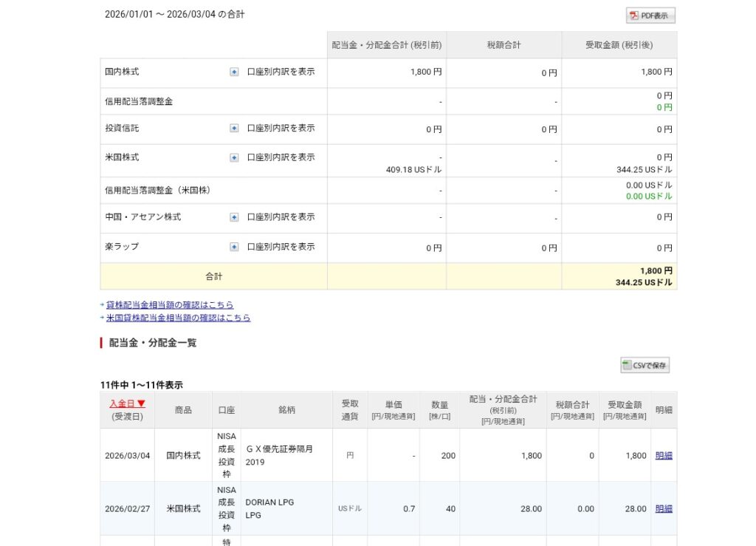Viewport: 756px width, 546px height.
Task: Click the spreadsheet icon in CSVで保存 button
Action: (x=627, y=365)
